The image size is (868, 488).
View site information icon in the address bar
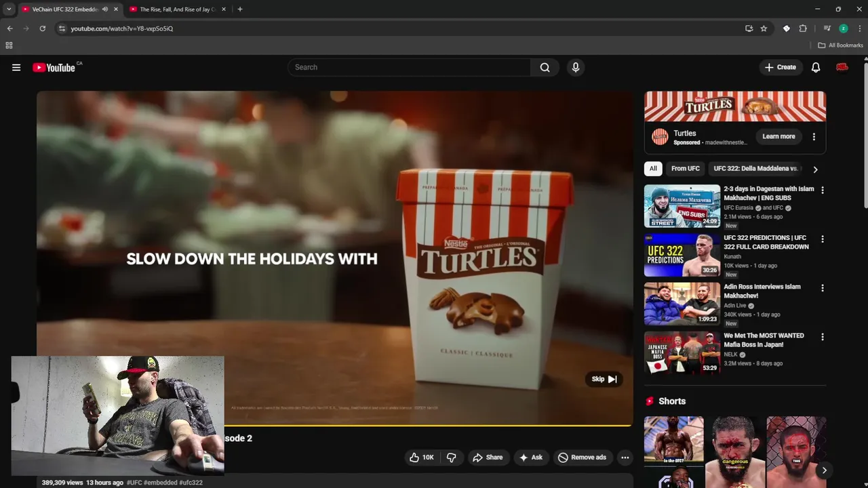point(62,28)
